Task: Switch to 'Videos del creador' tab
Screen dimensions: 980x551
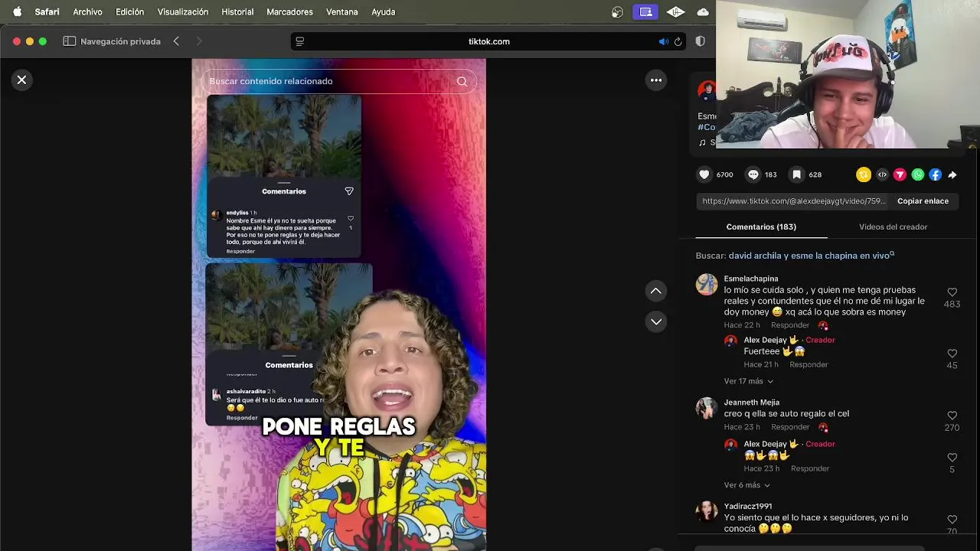Action: [x=893, y=227]
